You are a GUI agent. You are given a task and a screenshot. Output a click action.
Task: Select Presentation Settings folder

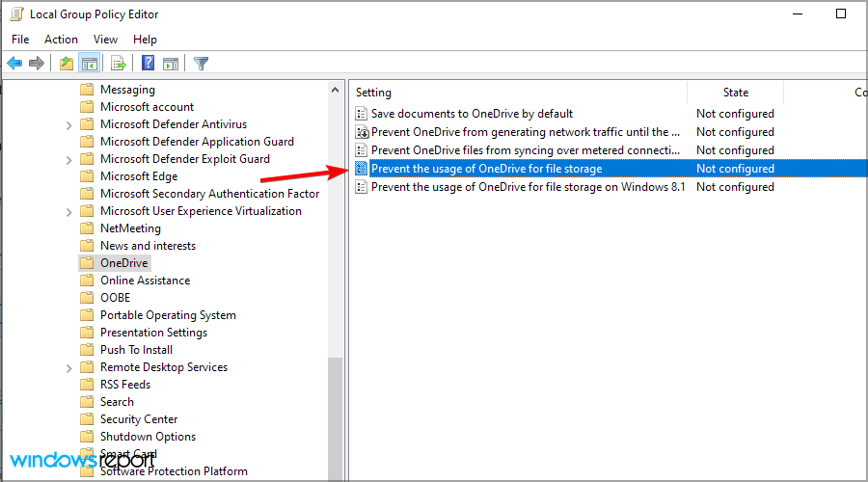(x=154, y=333)
